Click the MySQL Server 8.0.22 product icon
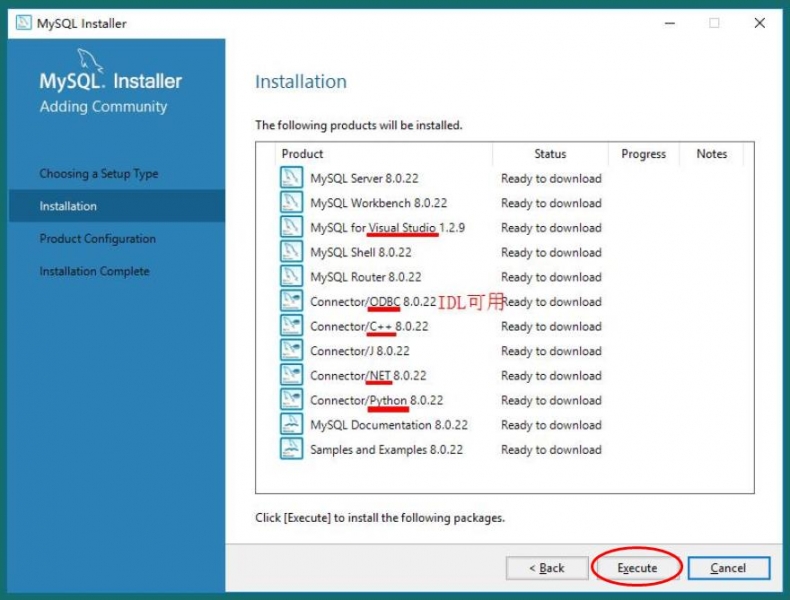The image size is (790, 600). pyautogui.click(x=291, y=178)
